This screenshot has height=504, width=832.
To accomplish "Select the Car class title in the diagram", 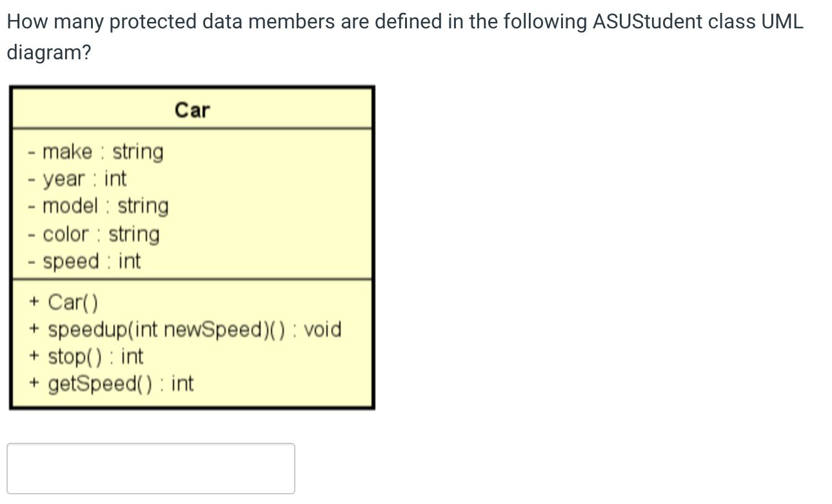I will coord(192,110).
